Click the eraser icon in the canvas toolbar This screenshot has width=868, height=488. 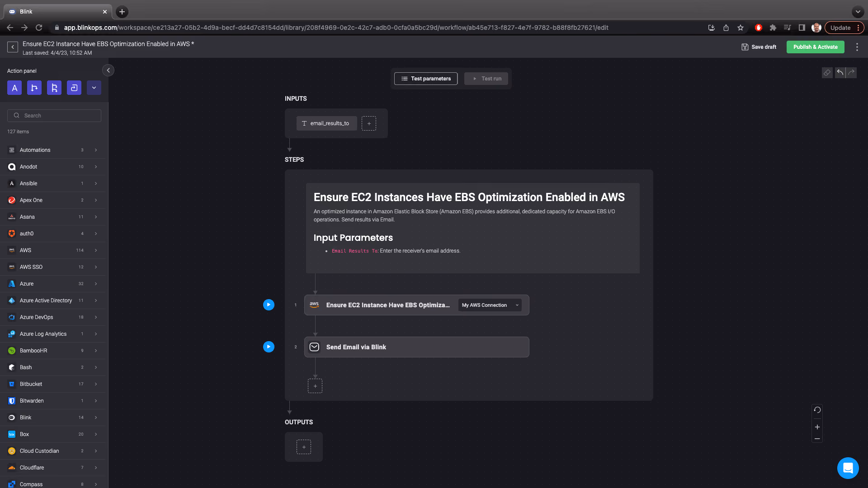pos(827,73)
